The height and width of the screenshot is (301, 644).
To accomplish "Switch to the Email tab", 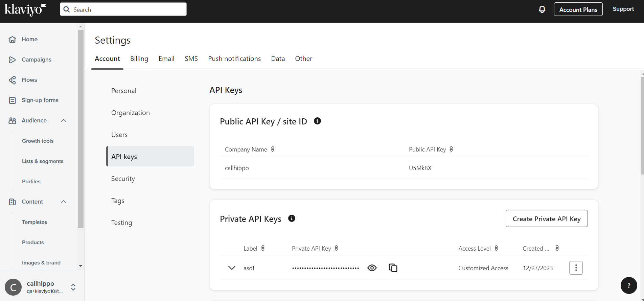I will 166,59.
